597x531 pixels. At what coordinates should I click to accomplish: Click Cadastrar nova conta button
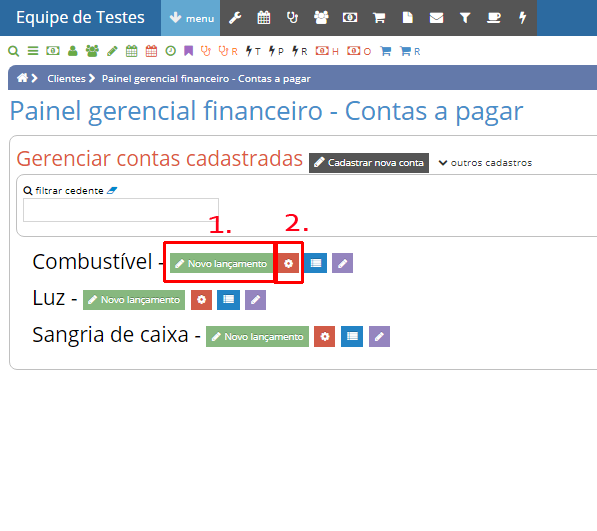(x=369, y=163)
